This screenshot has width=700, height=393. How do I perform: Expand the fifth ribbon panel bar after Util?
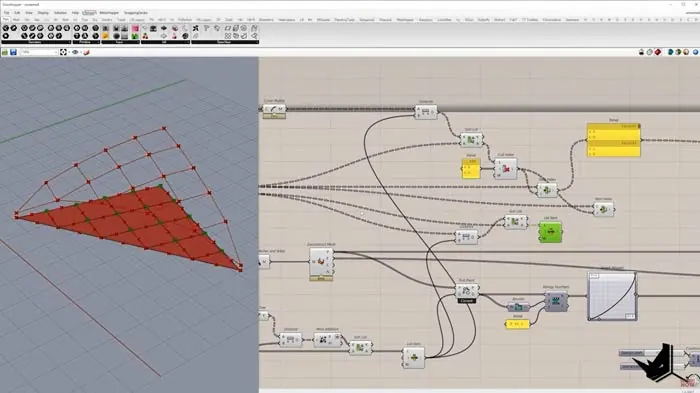225,42
